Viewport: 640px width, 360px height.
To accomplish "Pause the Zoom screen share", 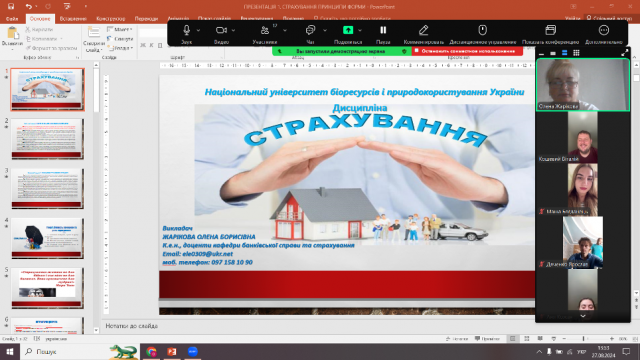I will pyautogui.click(x=383, y=30).
